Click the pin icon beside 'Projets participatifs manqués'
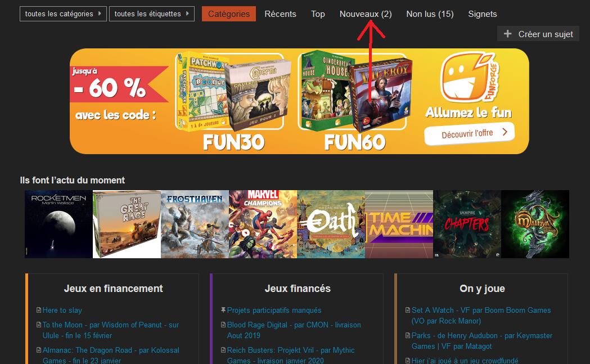The image size is (590, 364). click(223, 310)
